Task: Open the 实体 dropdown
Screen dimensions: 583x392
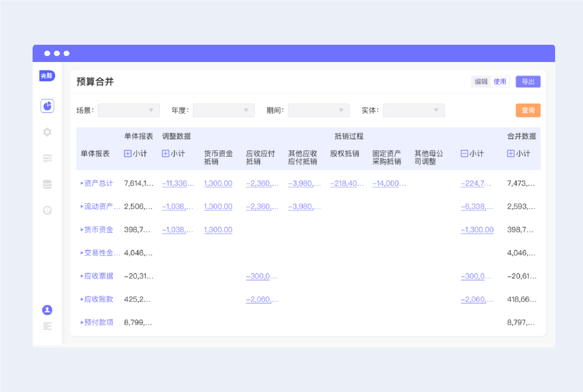Action: [414, 110]
